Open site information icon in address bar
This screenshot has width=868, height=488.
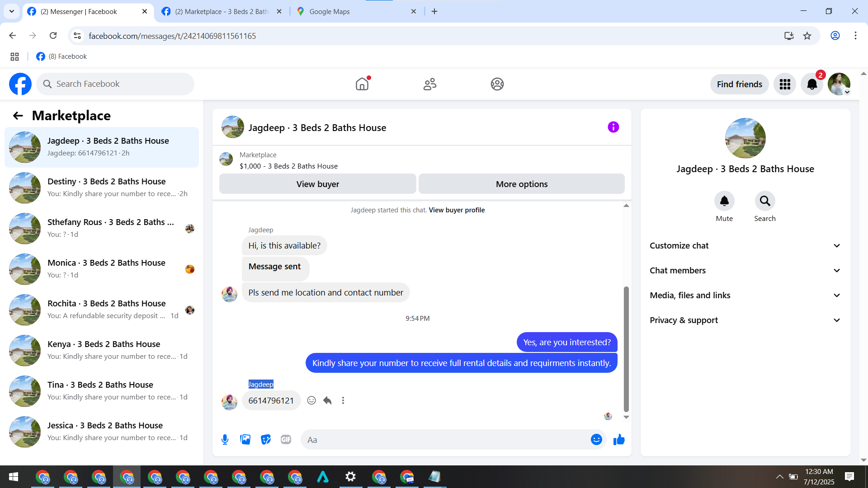(x=77, y=36)
